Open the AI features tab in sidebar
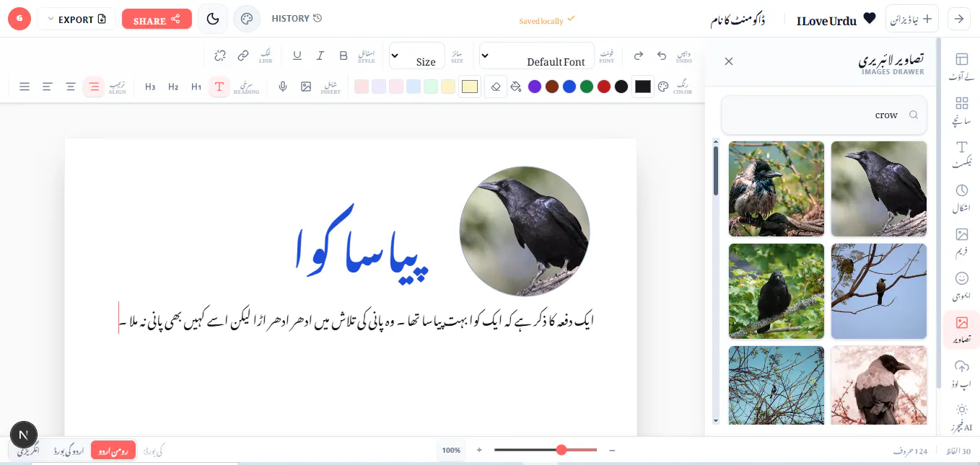 point(961,417)
